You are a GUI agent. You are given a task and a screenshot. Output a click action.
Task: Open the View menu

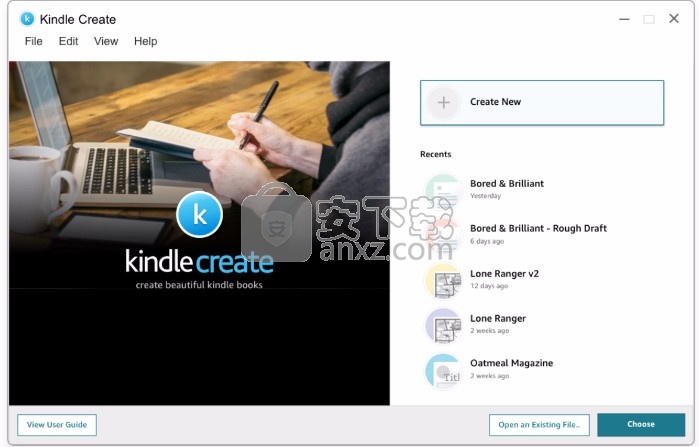(x=106, y=41)
